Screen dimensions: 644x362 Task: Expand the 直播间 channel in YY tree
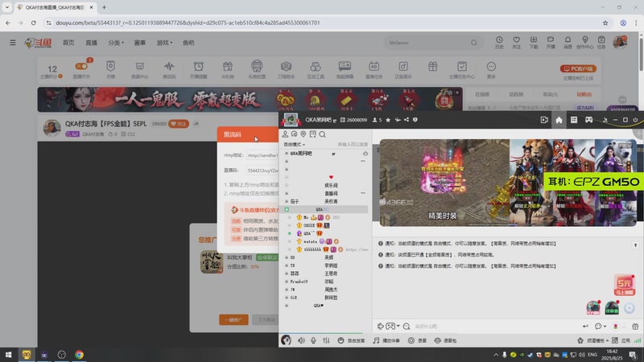point(287,193)
